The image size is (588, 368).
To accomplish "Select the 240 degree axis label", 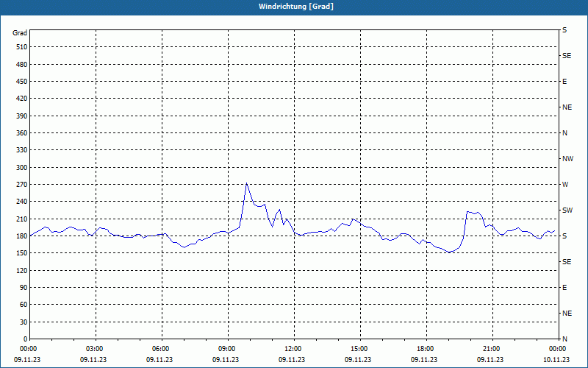I will point(22,202).
